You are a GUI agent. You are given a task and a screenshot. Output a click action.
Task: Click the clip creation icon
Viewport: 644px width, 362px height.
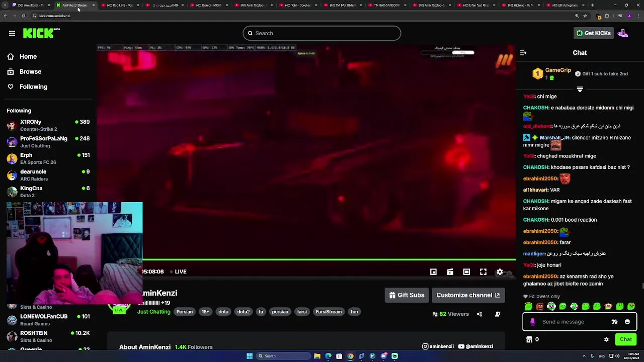click(x=450, y=272)
